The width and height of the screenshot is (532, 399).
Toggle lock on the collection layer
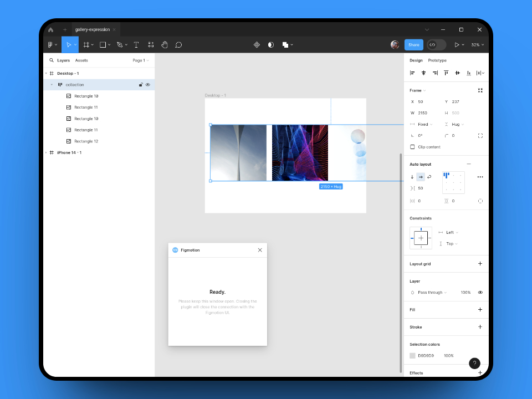coord(140,85)
